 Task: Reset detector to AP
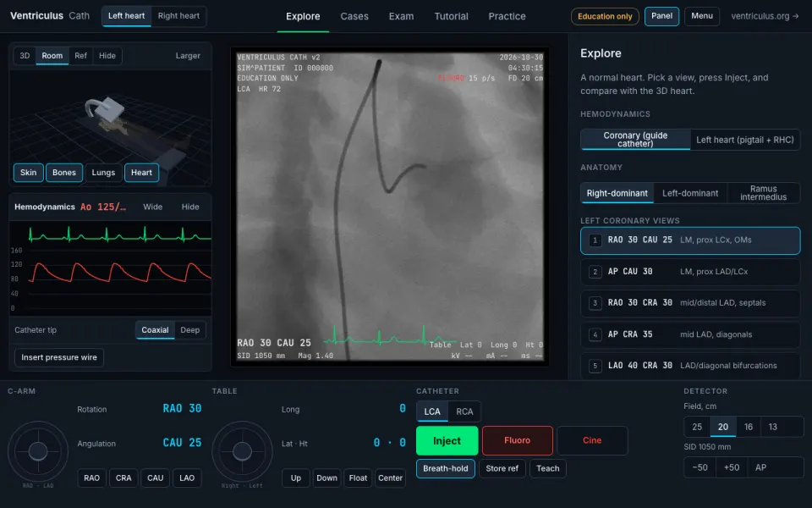pos(760,467)
